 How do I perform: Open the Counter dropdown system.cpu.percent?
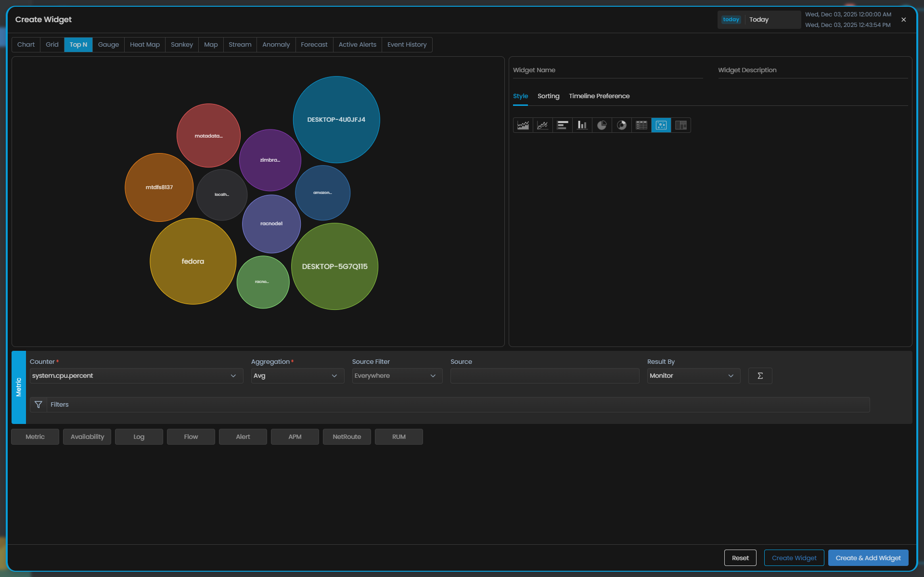[x=136, y=376]
